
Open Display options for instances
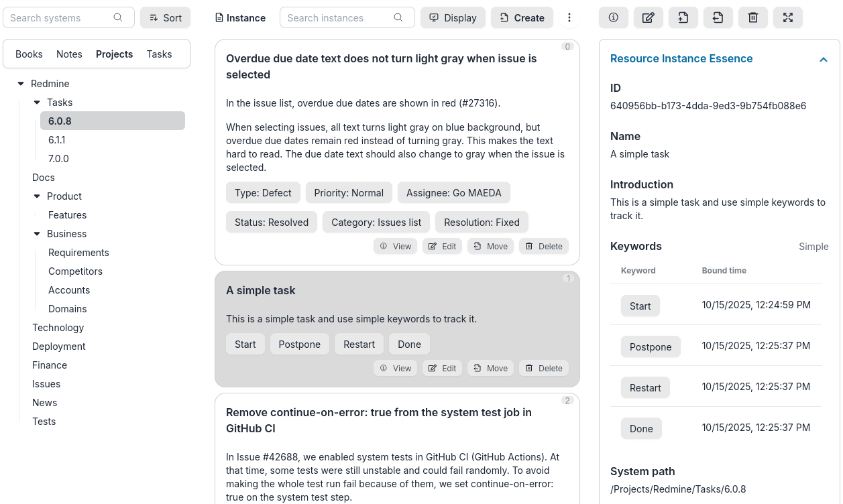(453, 17)
